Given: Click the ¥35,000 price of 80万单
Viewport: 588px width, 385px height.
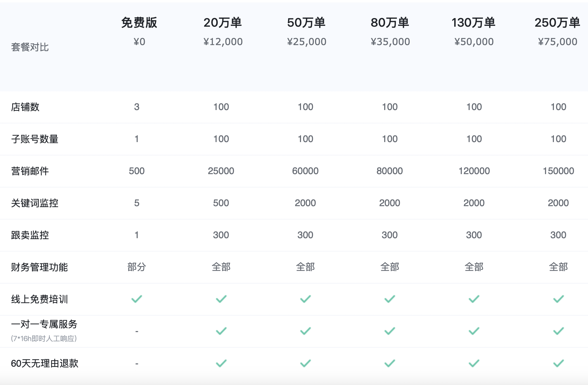Looking at the screenshot, I should pyautogui.click(x=390, y=42).
